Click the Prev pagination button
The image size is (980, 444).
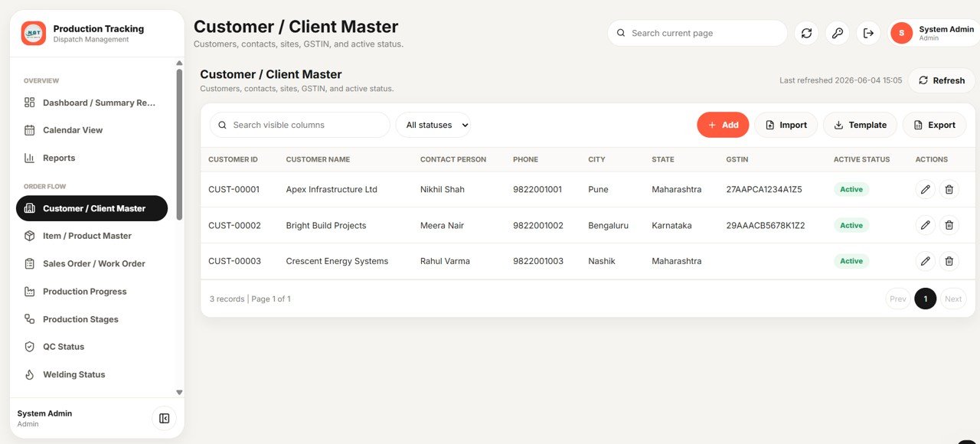[898, 299]
